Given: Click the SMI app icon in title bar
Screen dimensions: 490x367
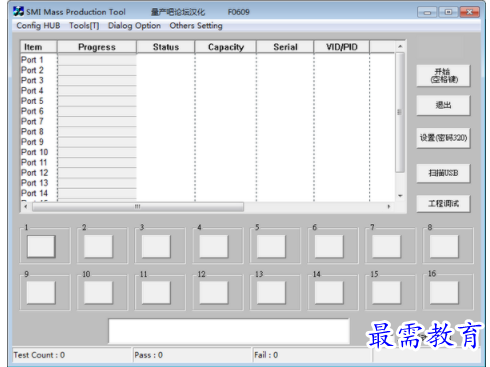Looking at the screenshot, I should (18, 11).
